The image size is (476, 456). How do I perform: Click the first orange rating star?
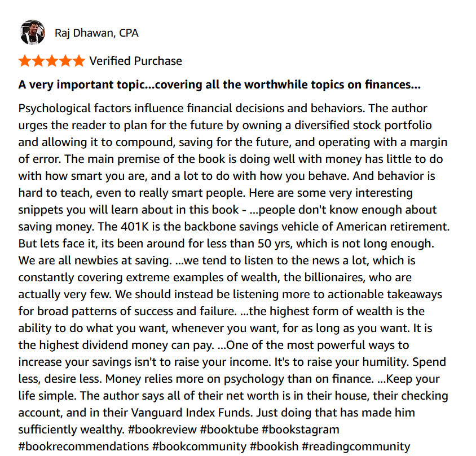pyautogui.click(x=25, y=61)
